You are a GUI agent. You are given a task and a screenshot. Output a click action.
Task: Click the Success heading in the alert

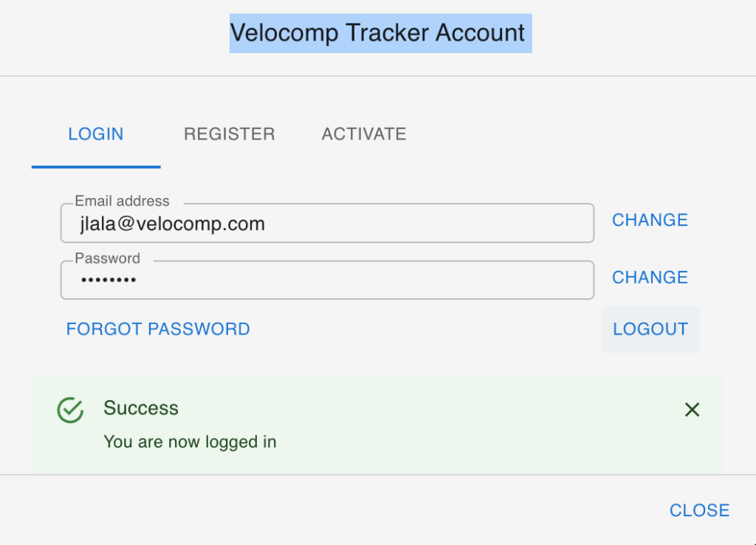pyautogui.click(x=141, y=408)
